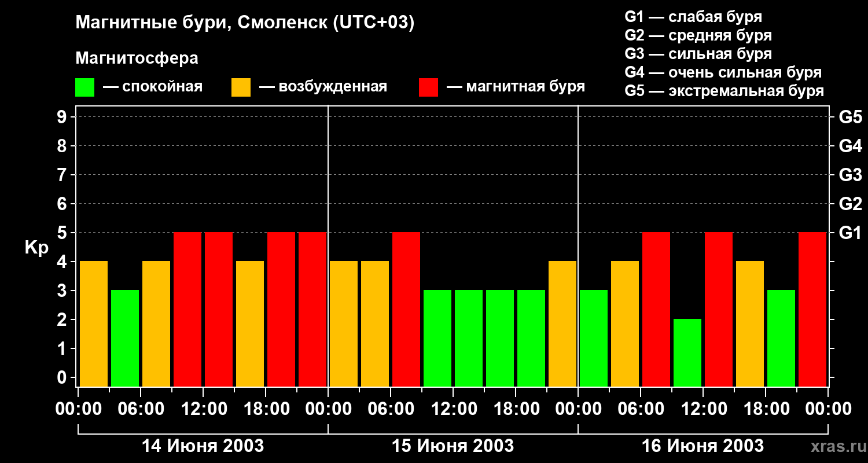This screenshot has width=868, height=463.
Task: Click the '— магнитная буря' legend label
Action: coord(516,87)
